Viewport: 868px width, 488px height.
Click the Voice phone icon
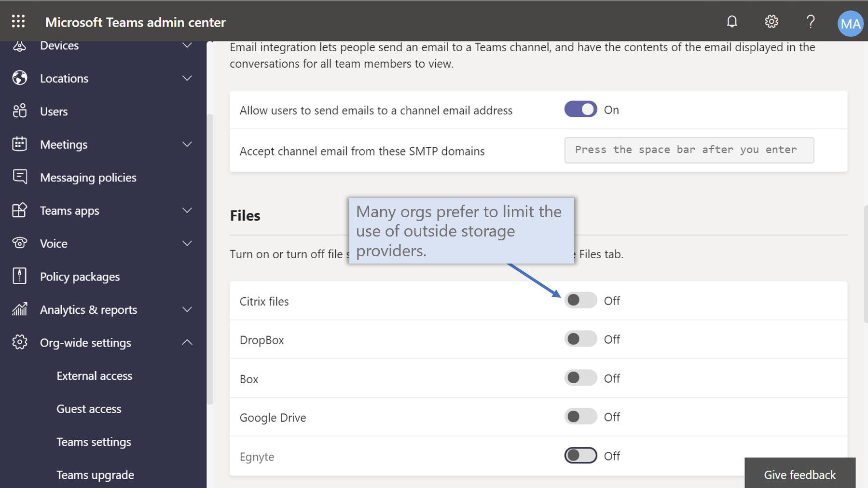click(20, 243)
